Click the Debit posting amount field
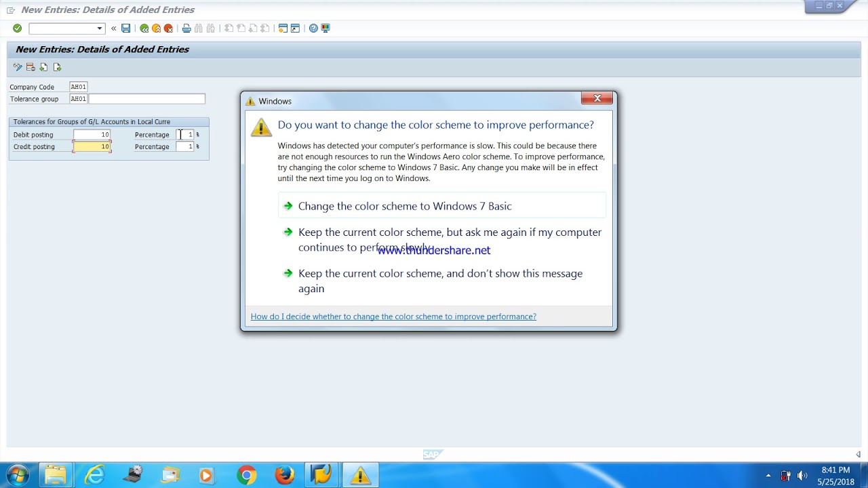The height and width of the screenshot is (488, 868). point(92,135)
